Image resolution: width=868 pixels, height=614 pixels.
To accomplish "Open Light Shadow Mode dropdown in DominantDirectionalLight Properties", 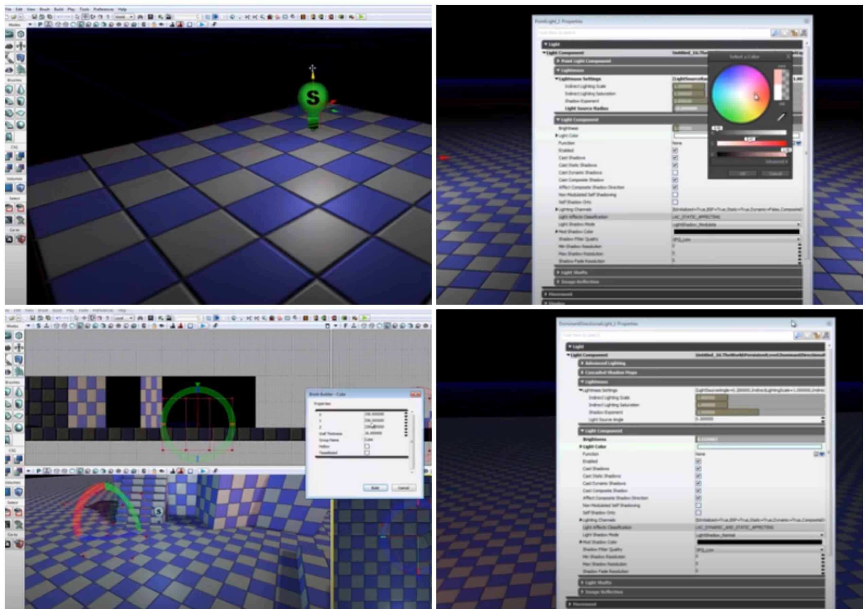I will [x=760, y=535].
